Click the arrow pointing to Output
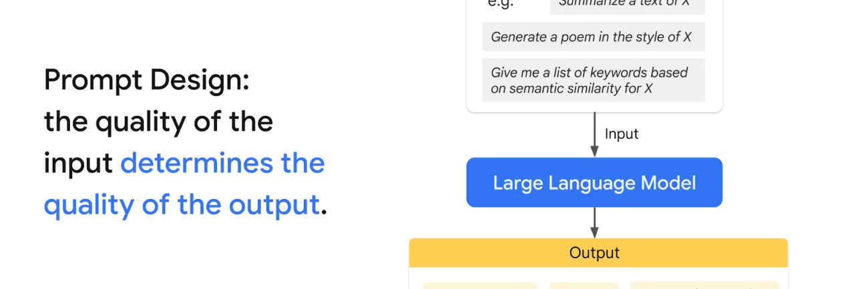 pyautogui.click(x=594, y=222)
